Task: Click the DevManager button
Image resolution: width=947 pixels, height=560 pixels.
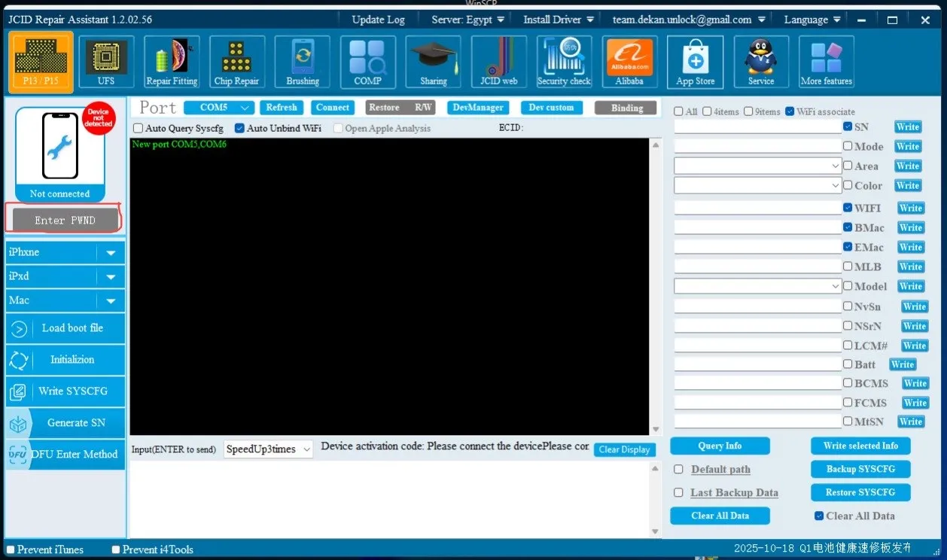Action: coord(478,108)
